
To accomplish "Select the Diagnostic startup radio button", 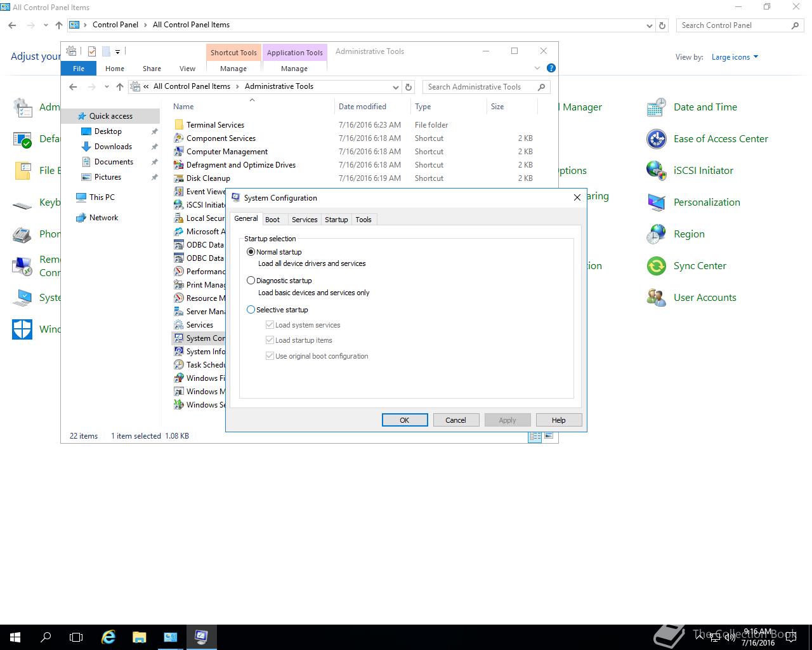I will click(251, 280).
